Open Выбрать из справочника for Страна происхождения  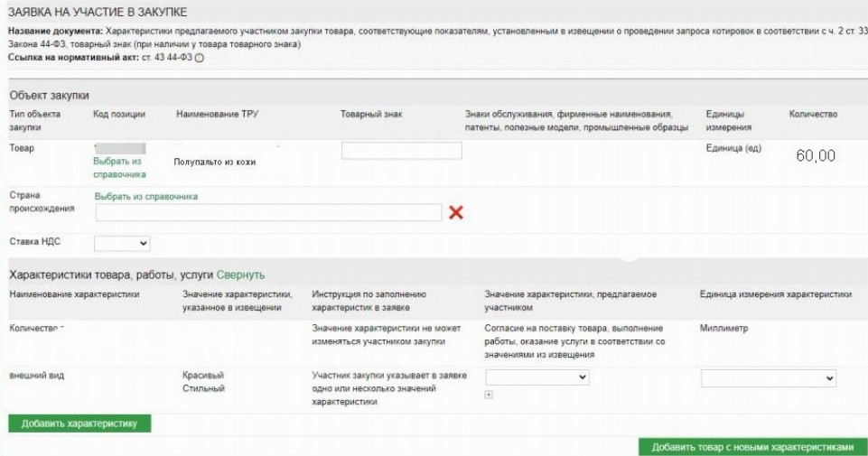tap(145, 196)
